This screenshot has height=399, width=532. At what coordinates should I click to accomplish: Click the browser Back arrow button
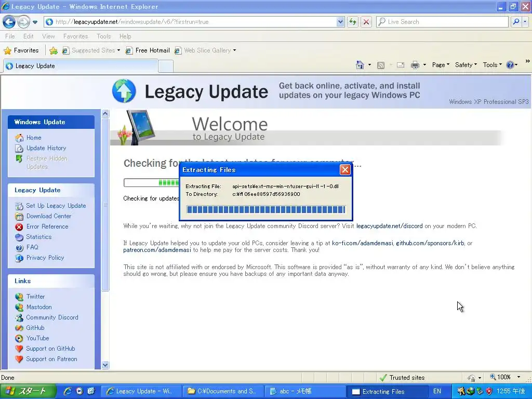click(x=9, y=22)
